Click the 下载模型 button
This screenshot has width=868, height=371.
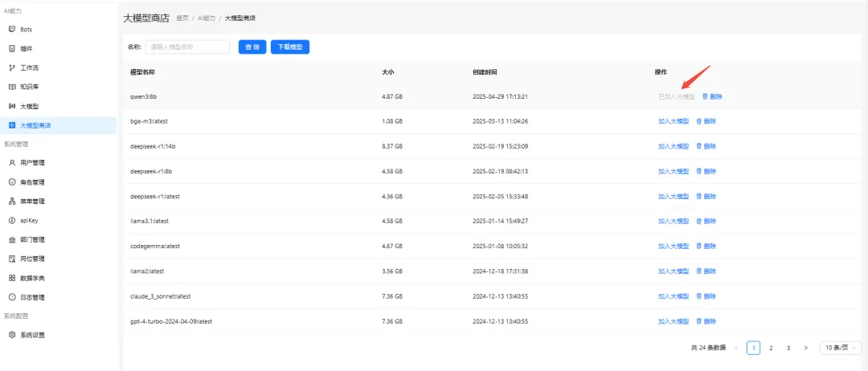290,47
